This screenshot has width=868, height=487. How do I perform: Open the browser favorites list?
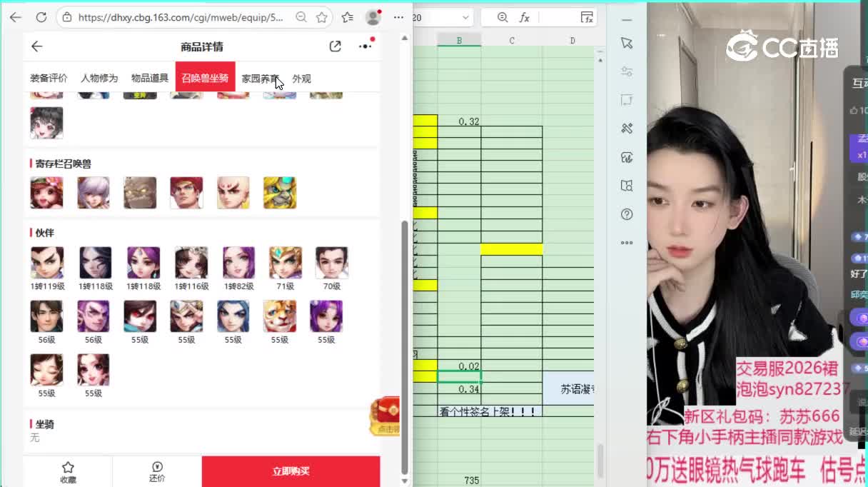[x=348, y=17]
